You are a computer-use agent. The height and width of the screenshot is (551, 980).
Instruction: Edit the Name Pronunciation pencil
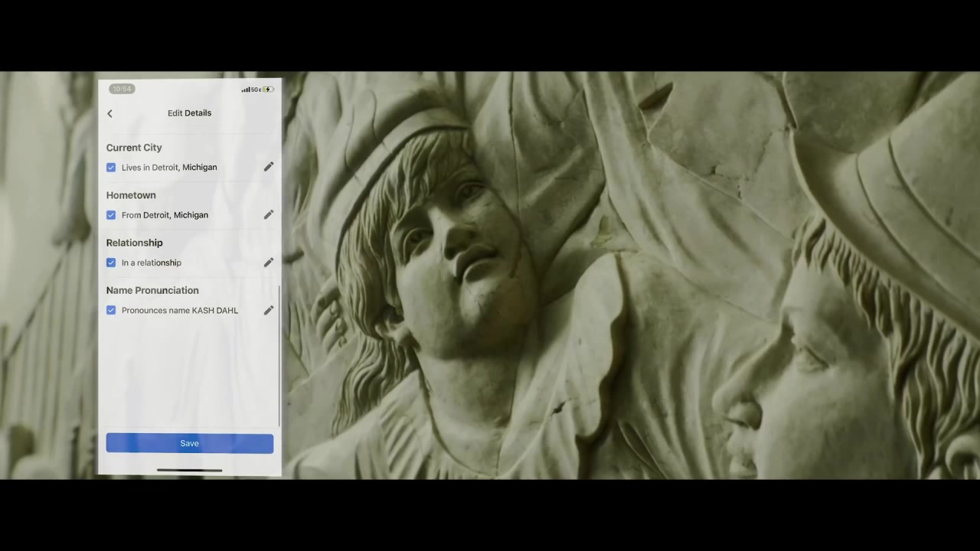tap(269, 310)
